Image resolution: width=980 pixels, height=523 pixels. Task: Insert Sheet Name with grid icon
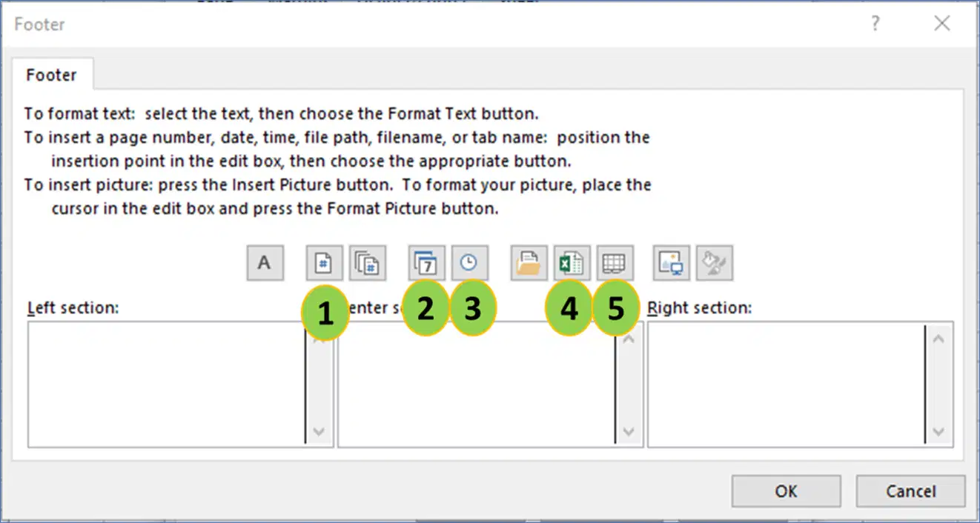tap(615, 263)
